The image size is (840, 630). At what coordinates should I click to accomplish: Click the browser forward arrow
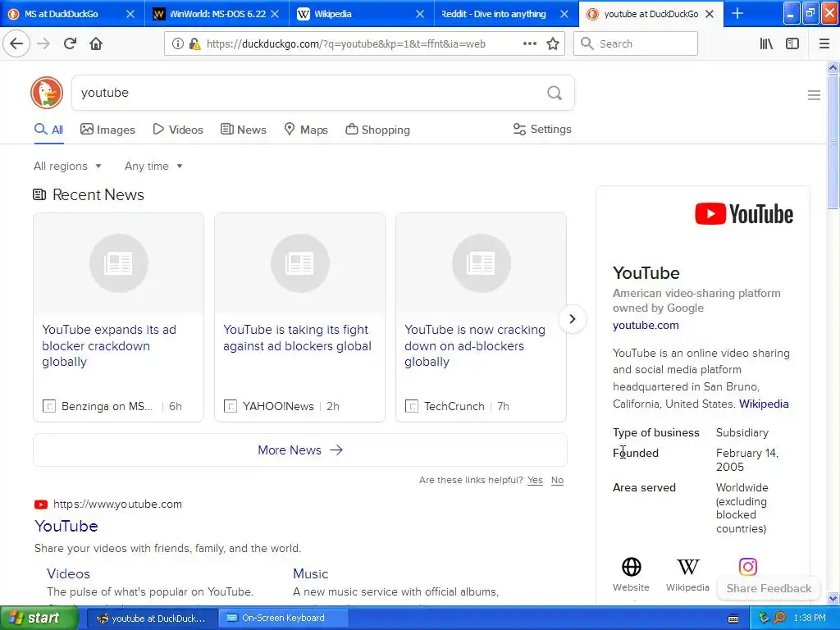click(x=43, y=43)
